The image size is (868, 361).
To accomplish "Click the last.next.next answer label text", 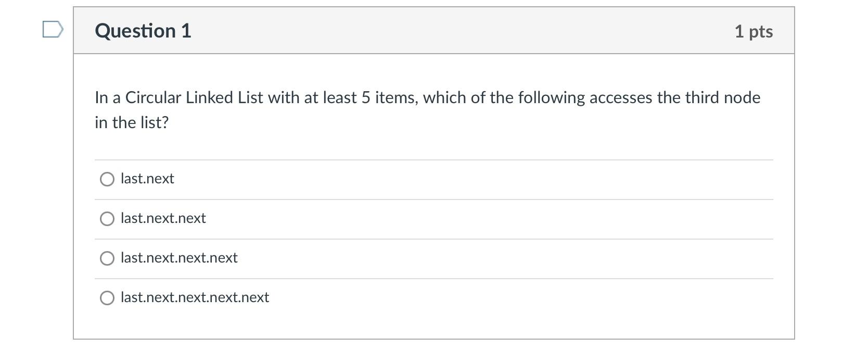I will [163, 218].
